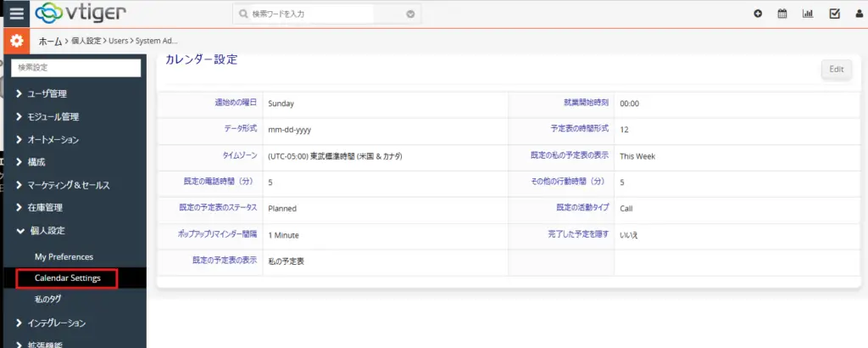Open the reports chart icon
The width and height of the screenshot is (868, 348).
pos(808,14)
